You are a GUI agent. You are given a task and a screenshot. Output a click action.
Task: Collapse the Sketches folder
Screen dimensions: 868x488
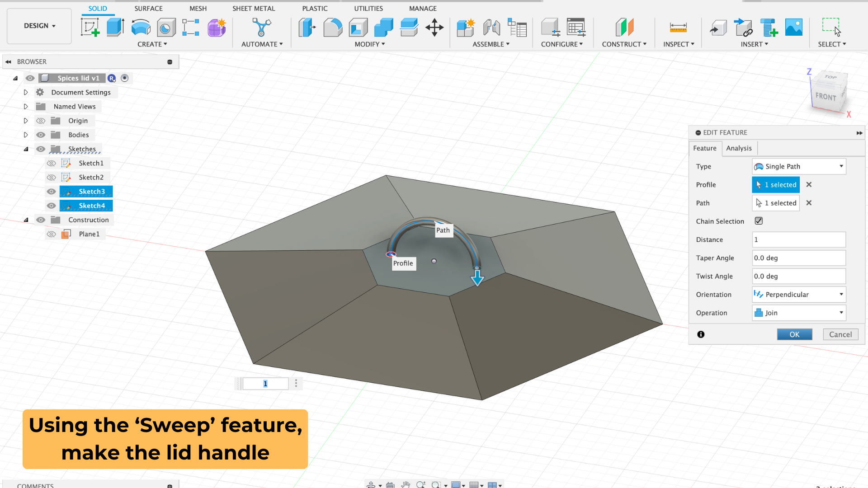[x=26, y=149]
